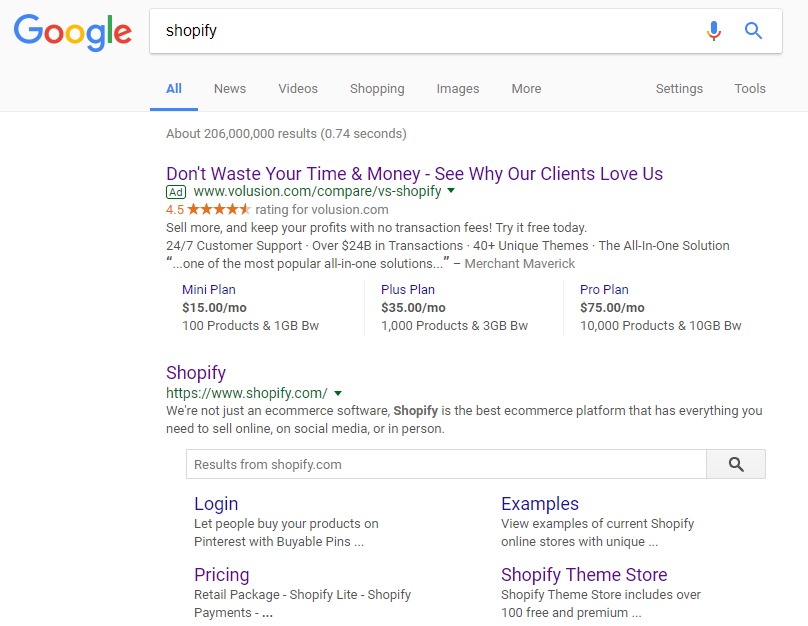The height and width of the screenshot is (626, 808).
Task: Open the Mini Plan link
Action: coord(209,290)
